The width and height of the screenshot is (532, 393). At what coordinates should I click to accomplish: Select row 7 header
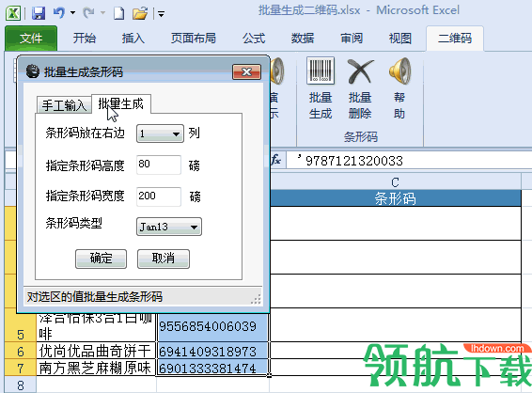coord(21,368)
